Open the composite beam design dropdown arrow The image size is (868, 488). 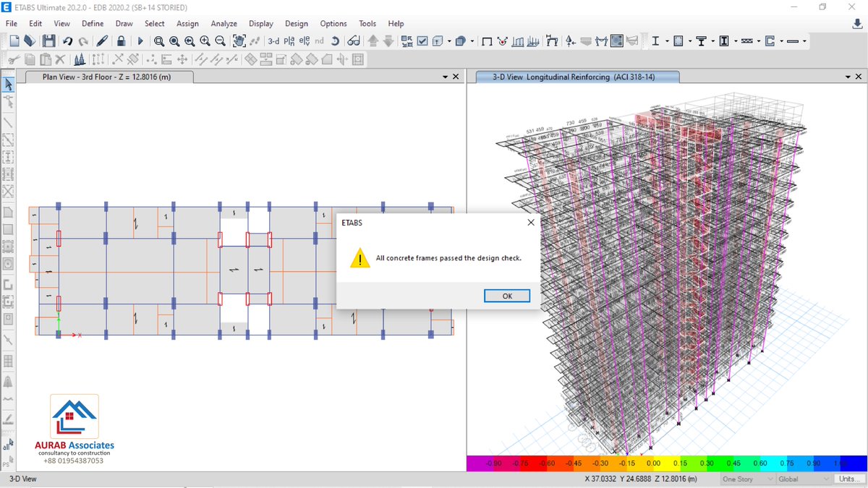[712, 41]
